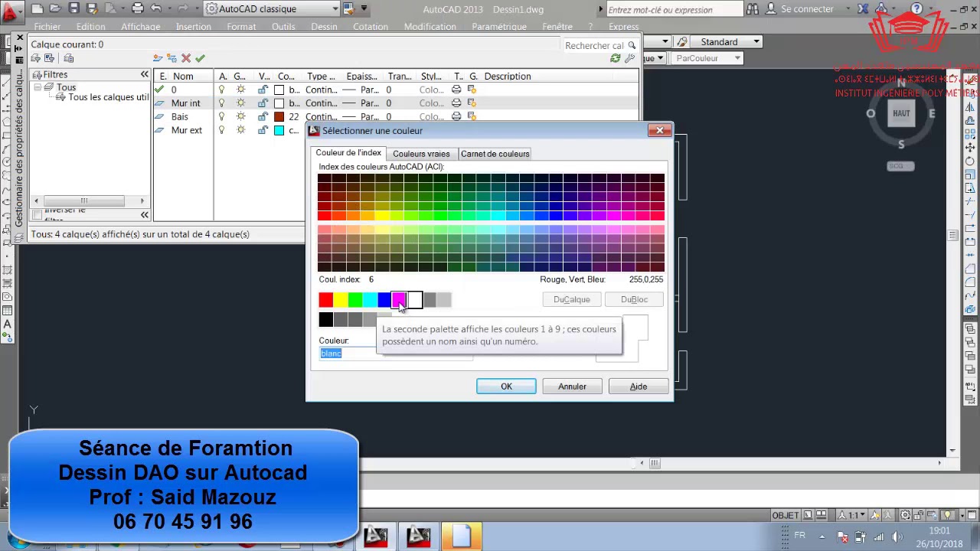The image size is (980, 551).
Task: Click the settings wrench icon in layer manager
Action: point(629,58)
